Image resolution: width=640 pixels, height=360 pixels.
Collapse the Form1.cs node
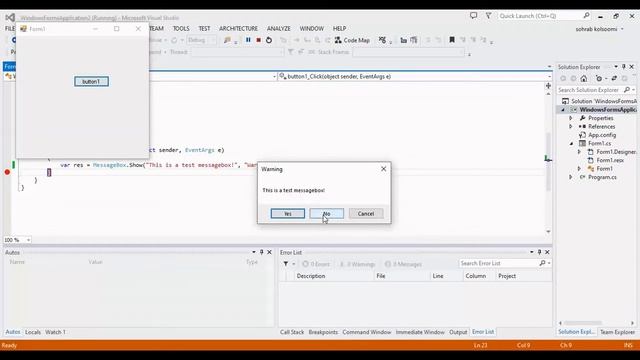click(571, 144)
